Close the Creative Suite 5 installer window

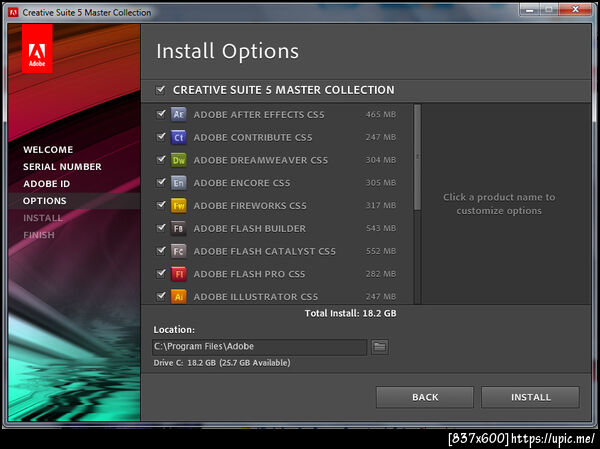575,10
